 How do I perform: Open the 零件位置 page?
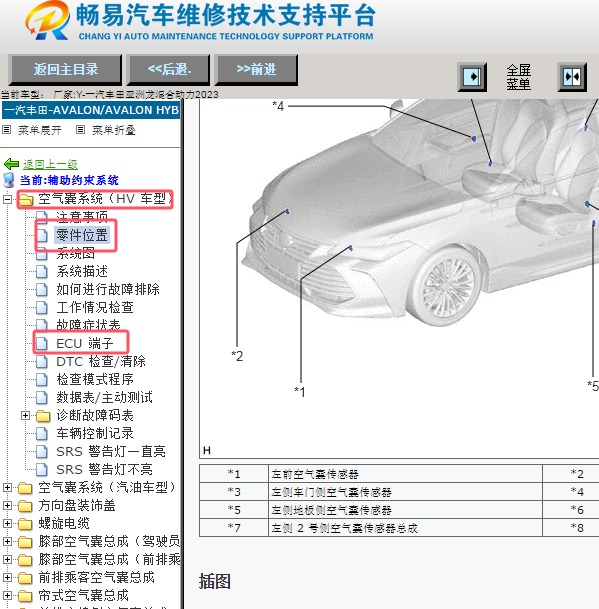tap(82, 235)
